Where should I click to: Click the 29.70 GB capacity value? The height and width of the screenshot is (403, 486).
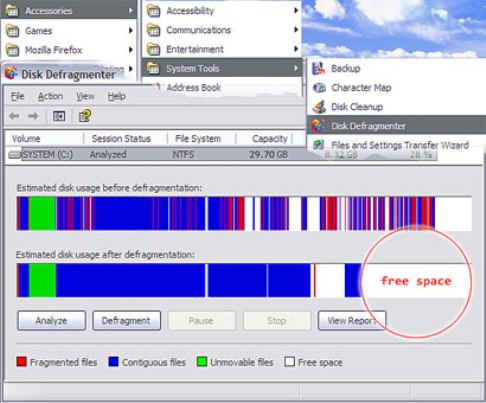pos(268,155)
